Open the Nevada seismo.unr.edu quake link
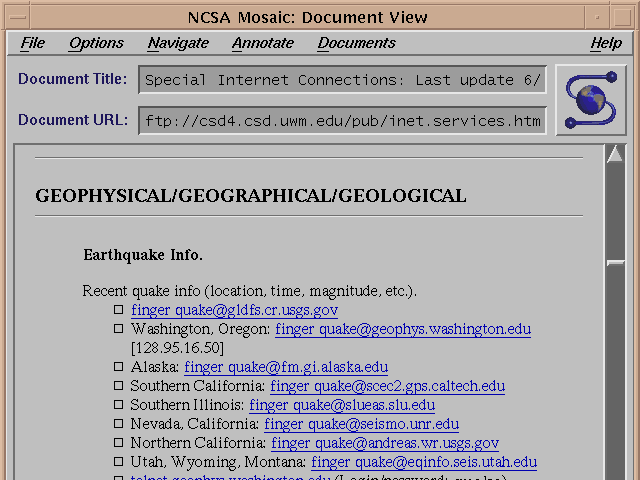This screenshot has height=480, width=640. 361,424
